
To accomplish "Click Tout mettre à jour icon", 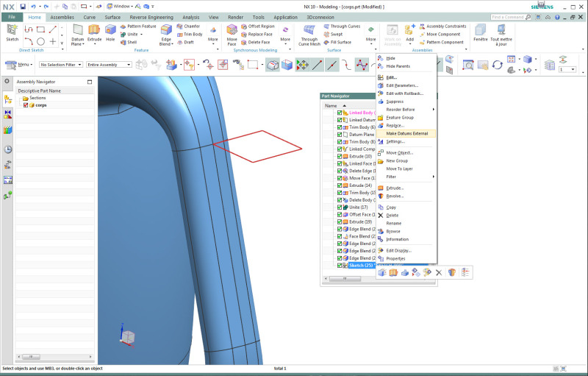I will pyautogui.click(x=501, y=35).
